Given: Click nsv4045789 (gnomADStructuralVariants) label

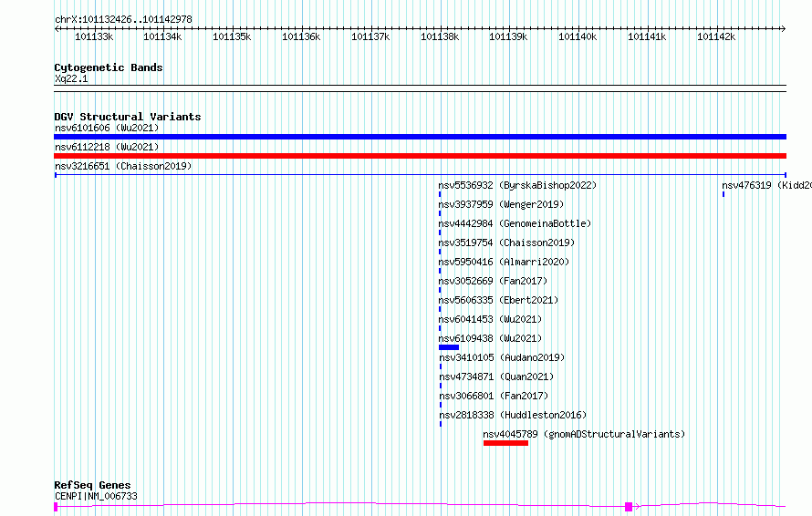Looking at the screenshot, I should [584, 434].
